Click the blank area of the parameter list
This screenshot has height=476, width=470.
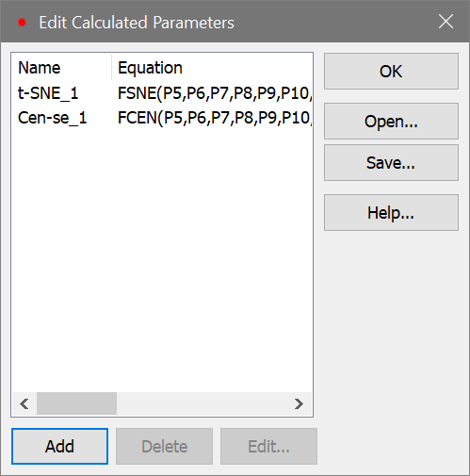point(162,261)
